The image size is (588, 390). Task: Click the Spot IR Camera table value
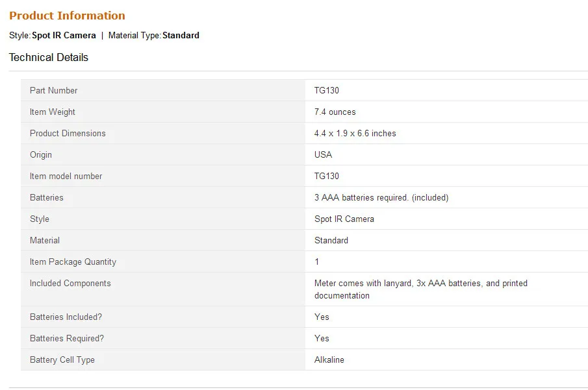tap(344, 219)
